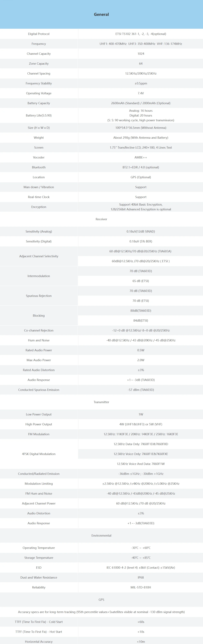Click the High Power Output value

pyautogui.click(x=141, y=424)
